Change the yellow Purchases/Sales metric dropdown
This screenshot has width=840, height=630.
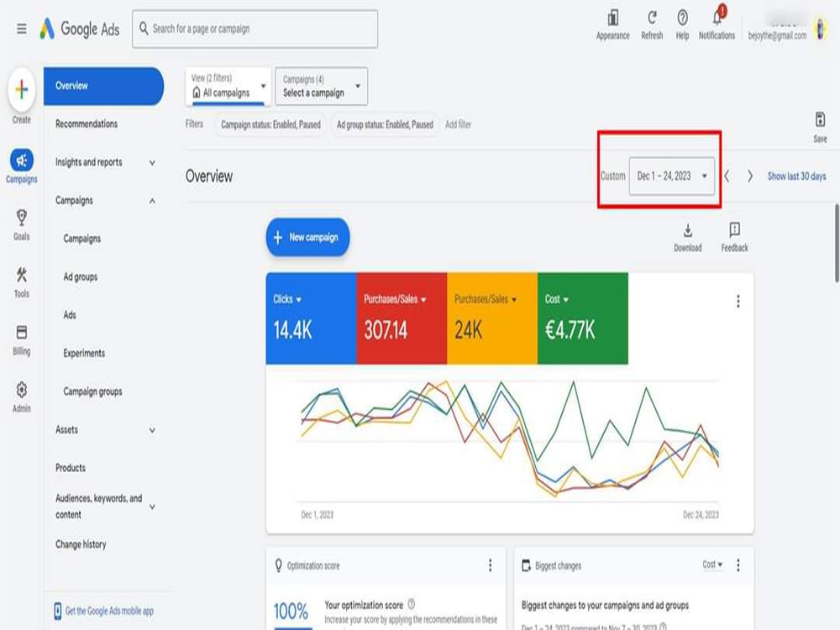pyautogui.click(x=486, y=300)
